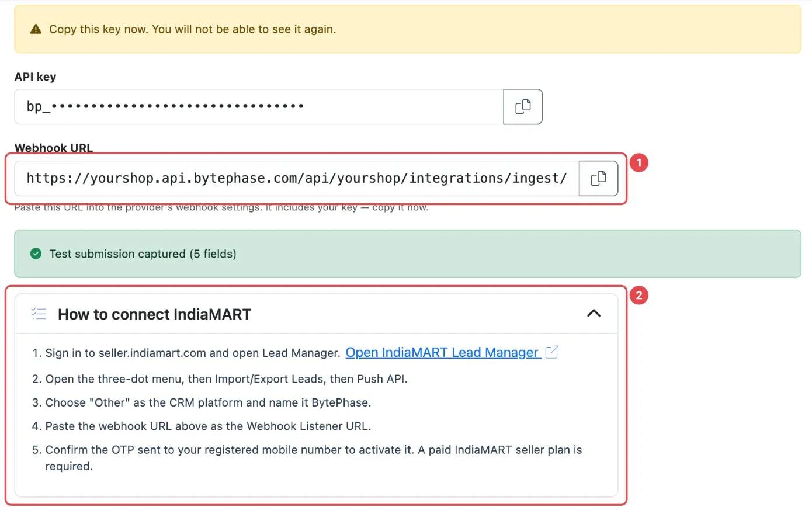The height and width of the screenshot is (507, 812).
Task: Click step 3 'Choose "Other" as the CRM platform'
Action: 209,402
